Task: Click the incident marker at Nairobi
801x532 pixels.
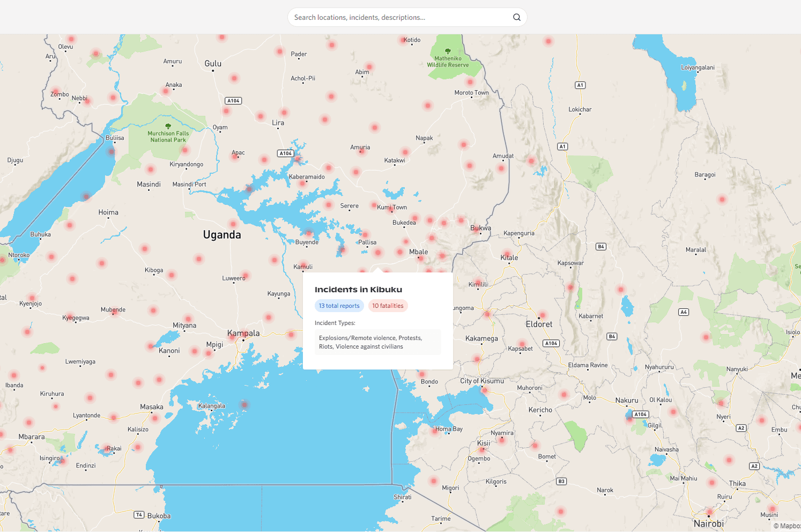Action: (709, 512)
